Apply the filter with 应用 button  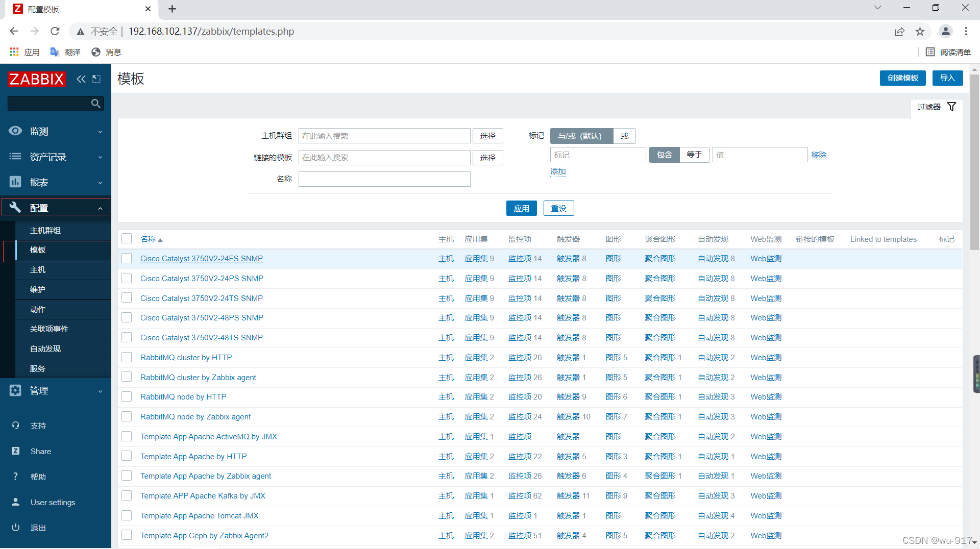(521, 208)
